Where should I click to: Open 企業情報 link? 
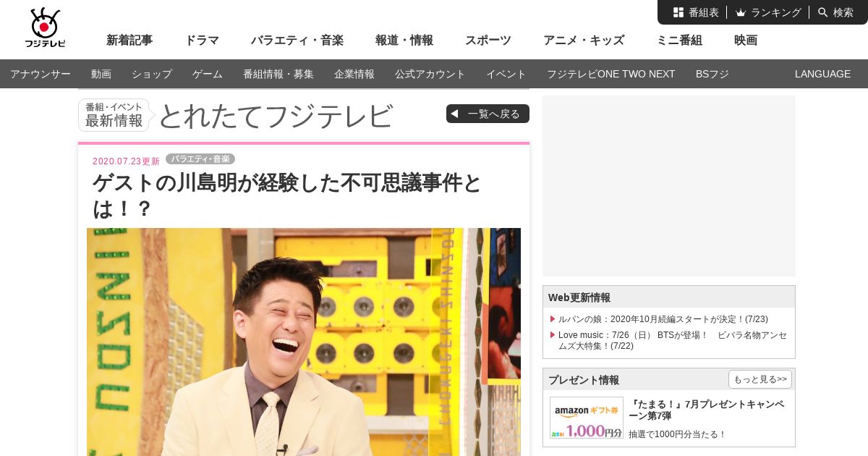(354, 74)
